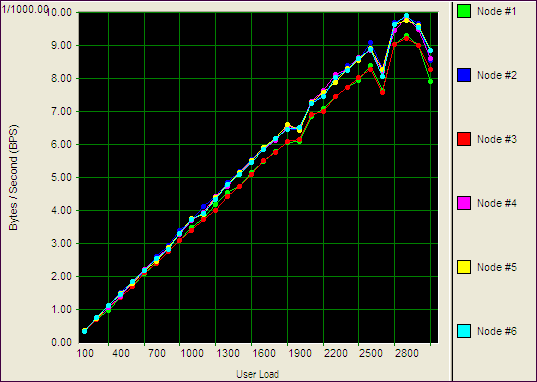The height and width of the screenshot is (382, 537).
Task: Click the 'Bytes / Second (BPS)' y-axis title
Action: pyautogui.click(x=13, y=177)
